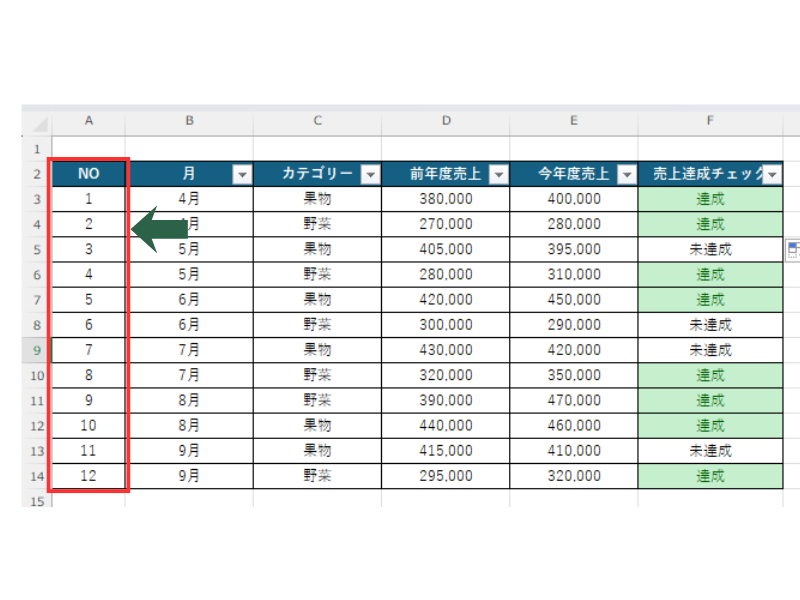The image size is (800, 600).
Task: Click the green left-pointing arrow
Action: pyautogui.click(x=160, y=230)
